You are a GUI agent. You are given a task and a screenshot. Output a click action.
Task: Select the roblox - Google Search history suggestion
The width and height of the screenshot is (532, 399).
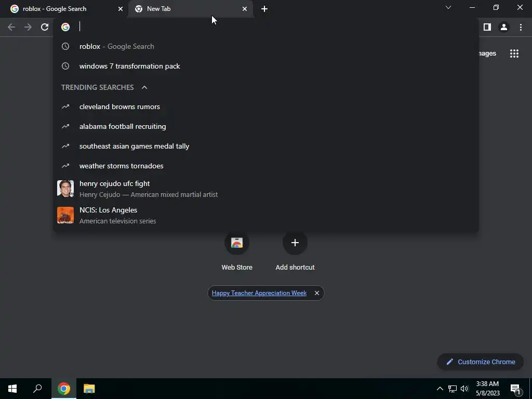[266, 46]
